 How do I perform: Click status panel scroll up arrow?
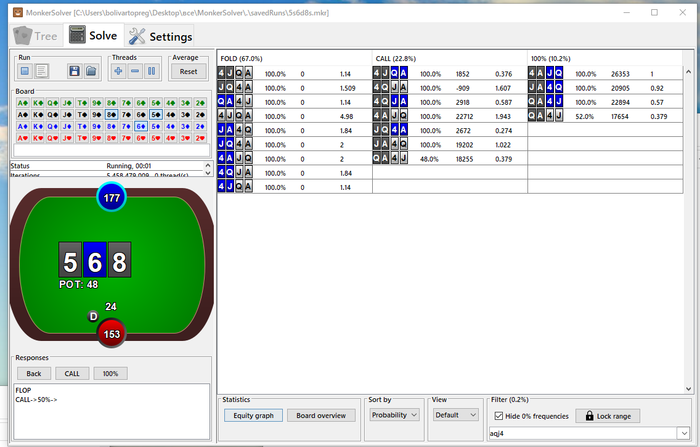click(208, 165)
